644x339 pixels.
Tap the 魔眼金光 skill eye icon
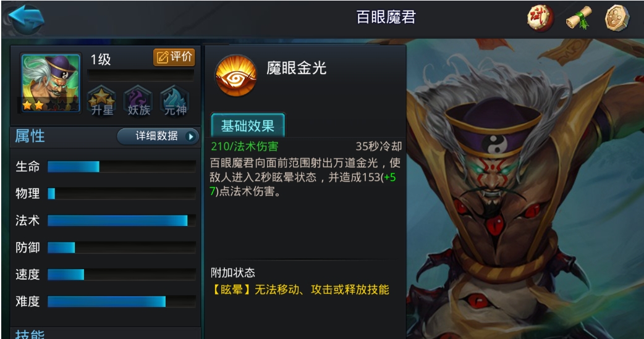[x=235, y=75]
